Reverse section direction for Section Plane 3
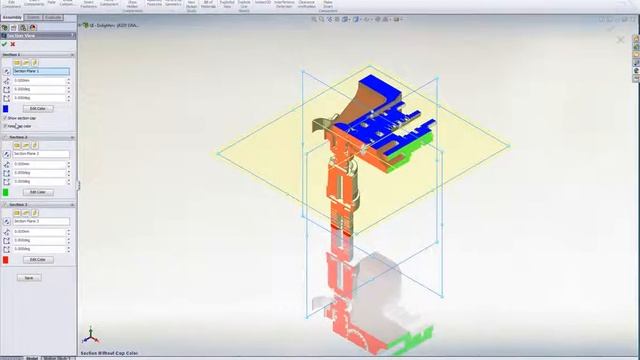 click(7, 222)
